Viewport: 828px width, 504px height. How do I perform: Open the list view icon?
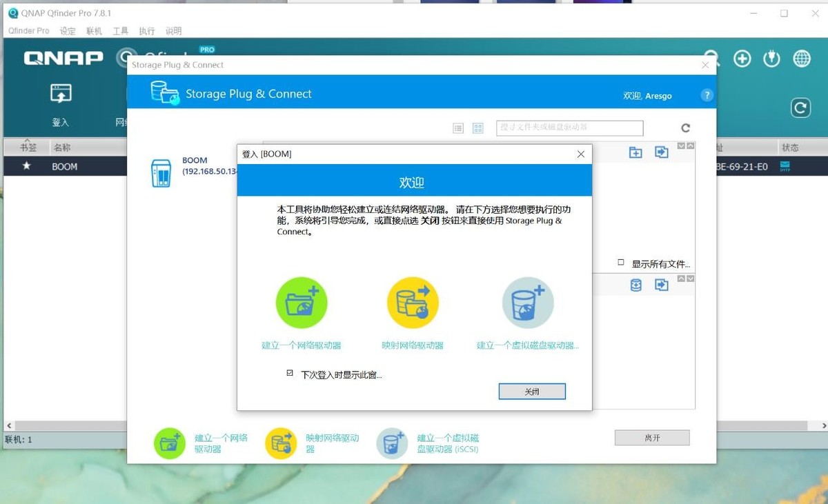point(458,128)
